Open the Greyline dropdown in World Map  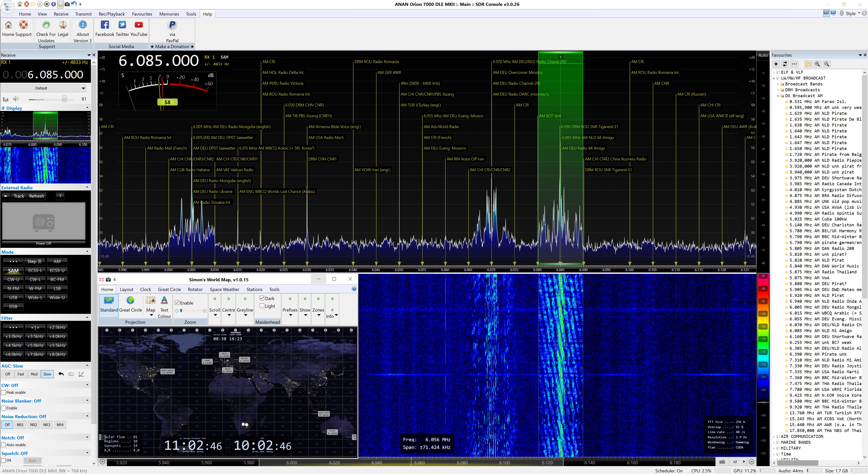pyautogui.click(x=245, y=315)
